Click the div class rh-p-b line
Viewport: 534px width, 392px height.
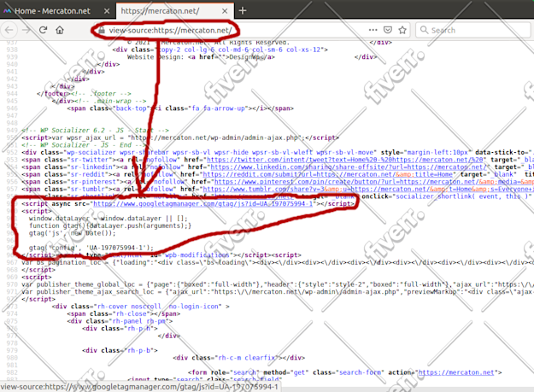click(x=120, y=350)
